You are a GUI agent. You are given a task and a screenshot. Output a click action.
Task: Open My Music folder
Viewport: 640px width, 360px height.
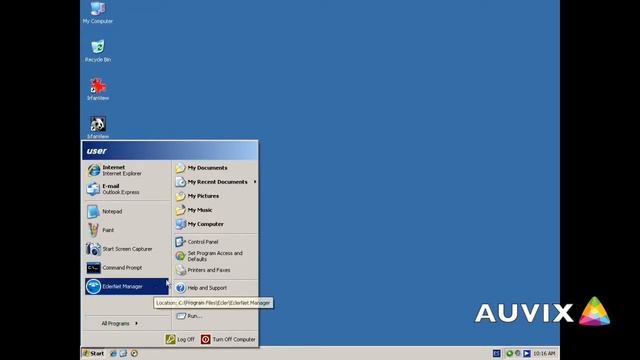tap(216, 210)
